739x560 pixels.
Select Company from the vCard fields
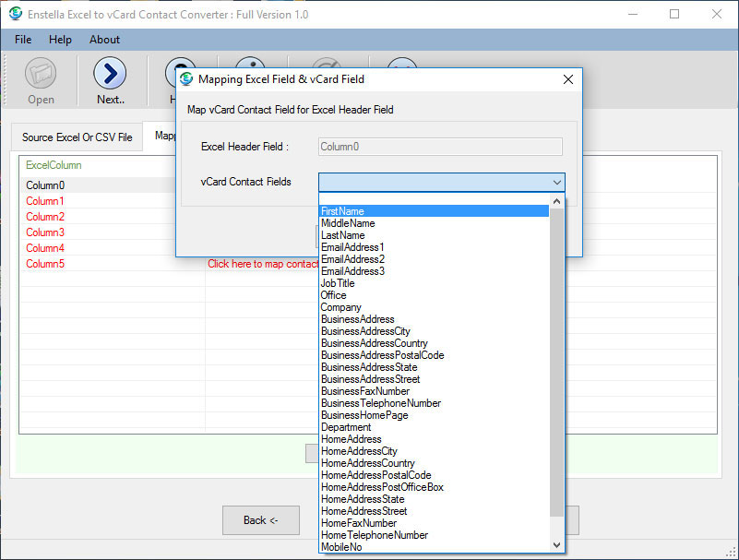pos(340,307)
